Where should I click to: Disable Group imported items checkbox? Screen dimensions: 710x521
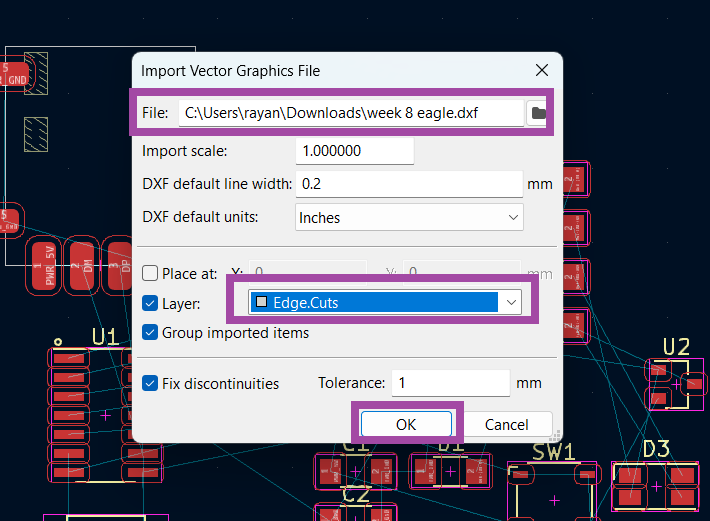[x=150, y=332]
